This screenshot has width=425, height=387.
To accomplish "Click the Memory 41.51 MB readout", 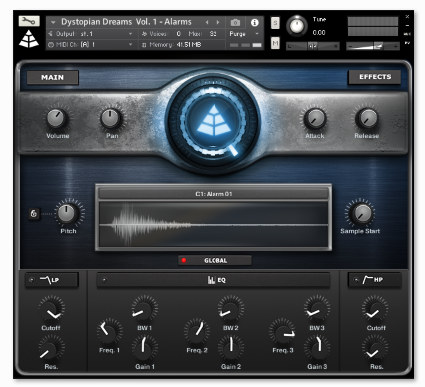I will (x=188, y=45).
